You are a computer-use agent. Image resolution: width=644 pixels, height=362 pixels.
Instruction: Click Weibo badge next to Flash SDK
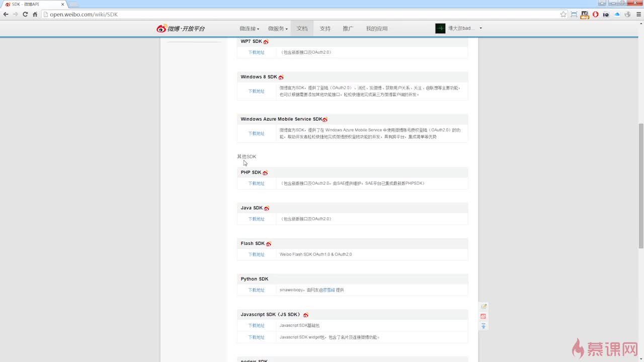coord(269,244)
